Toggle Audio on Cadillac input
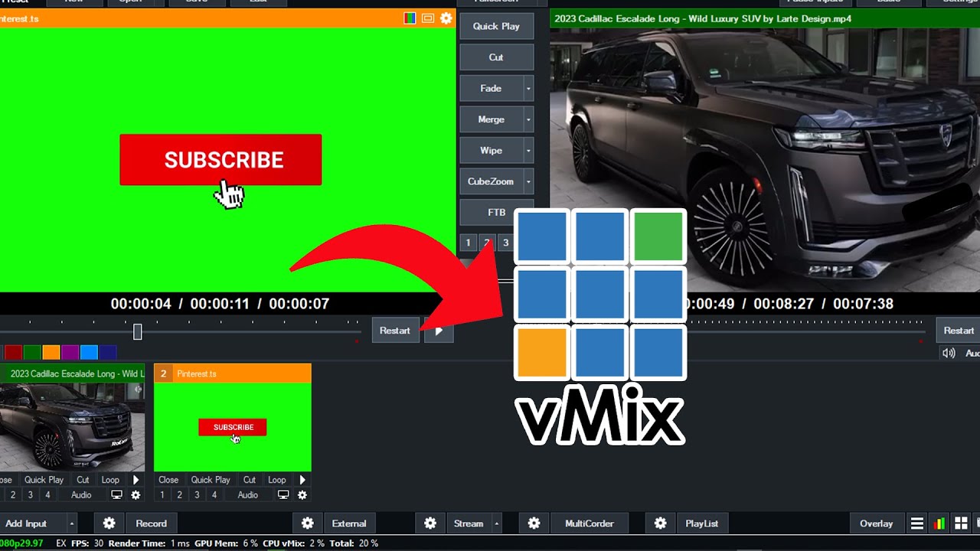This screenshot has width=980, height=551. [81, 495]
